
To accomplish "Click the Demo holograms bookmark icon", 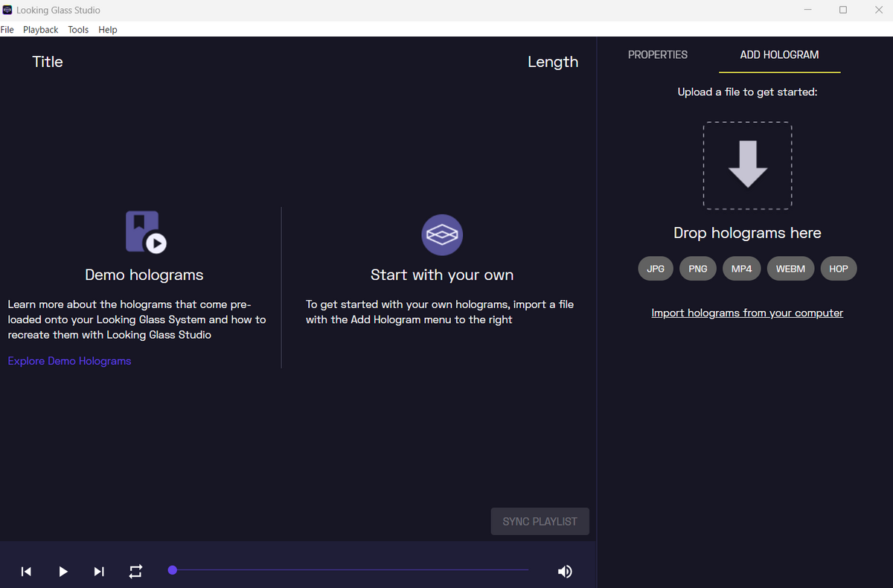I will pos(146,231).
